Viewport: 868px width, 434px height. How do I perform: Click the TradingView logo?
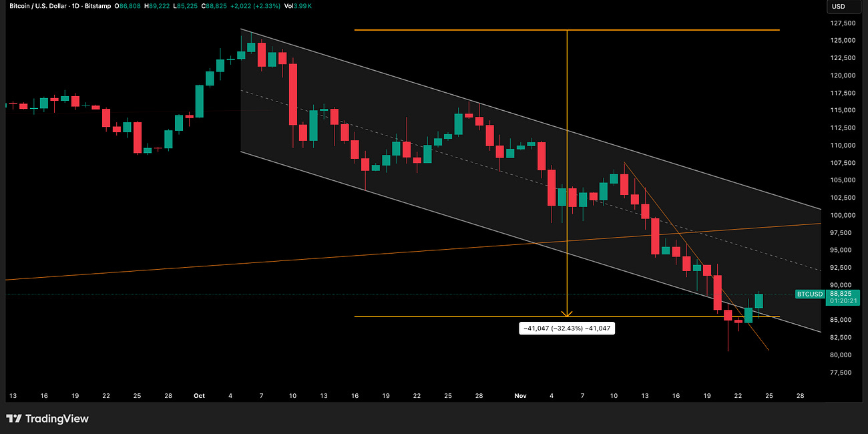pyautogui.click(x=46, y=419)
